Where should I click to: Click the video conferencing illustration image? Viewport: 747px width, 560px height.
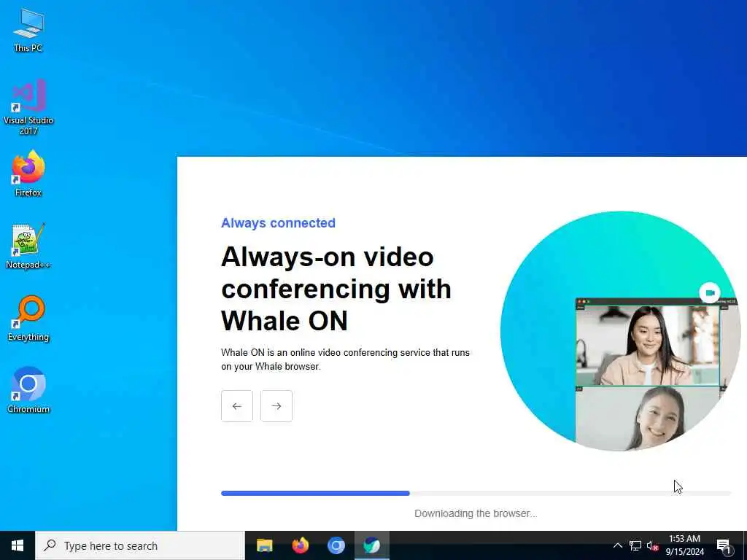(621, 331)
